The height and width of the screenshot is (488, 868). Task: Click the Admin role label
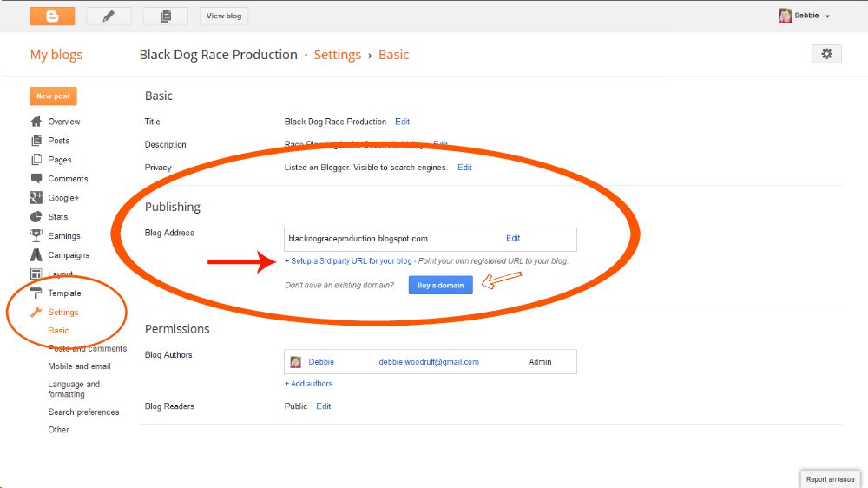[x=540, y=362]
